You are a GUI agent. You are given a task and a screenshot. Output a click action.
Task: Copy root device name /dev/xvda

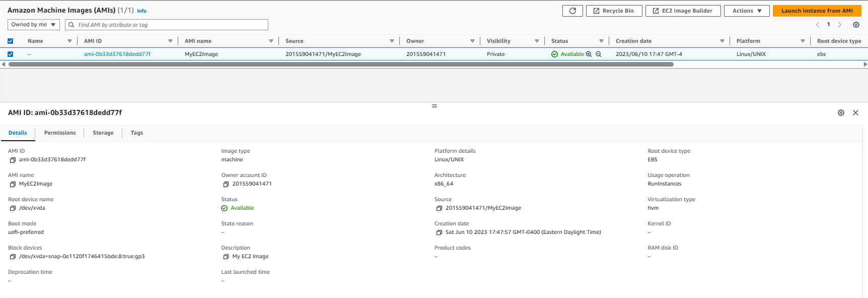(13, 208)
